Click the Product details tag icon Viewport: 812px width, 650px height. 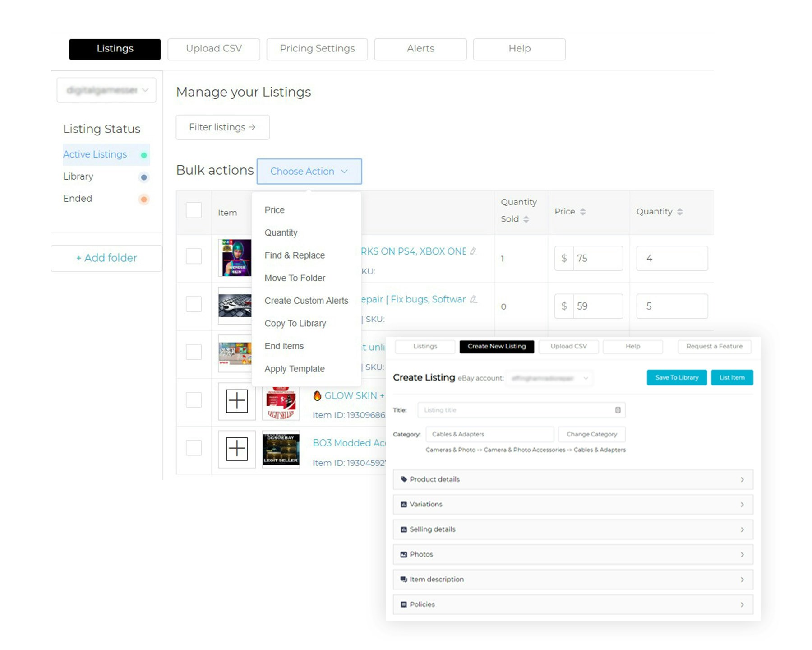pos(404,479)
